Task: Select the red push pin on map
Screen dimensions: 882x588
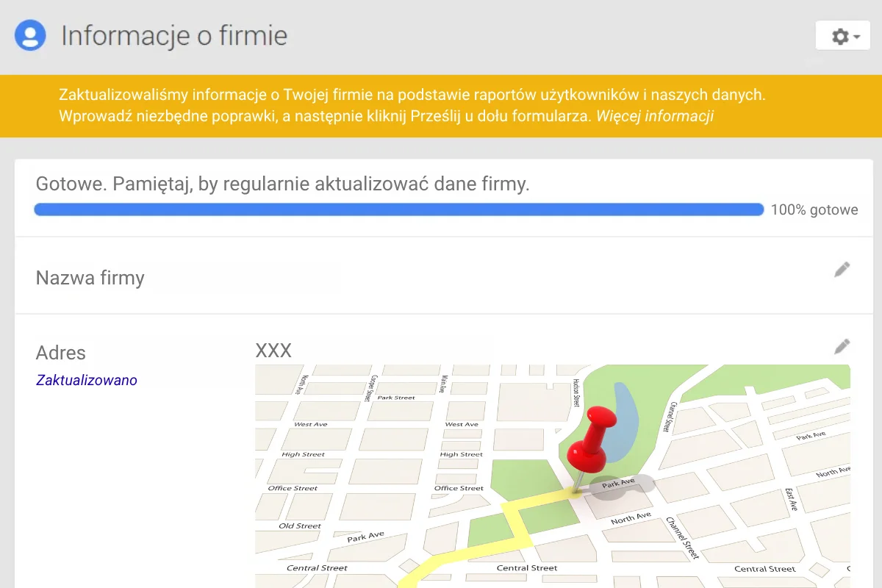Action: coord(590,440)
